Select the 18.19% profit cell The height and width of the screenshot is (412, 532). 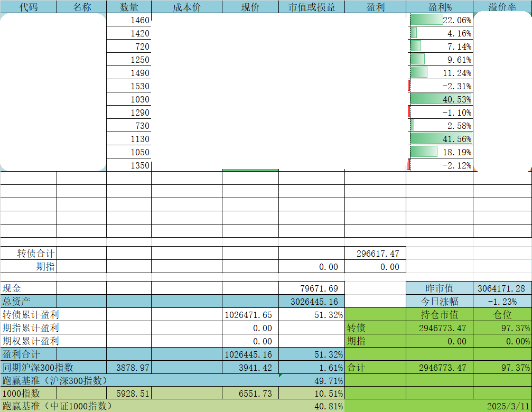pyautogui.click(x=440, y=152)
